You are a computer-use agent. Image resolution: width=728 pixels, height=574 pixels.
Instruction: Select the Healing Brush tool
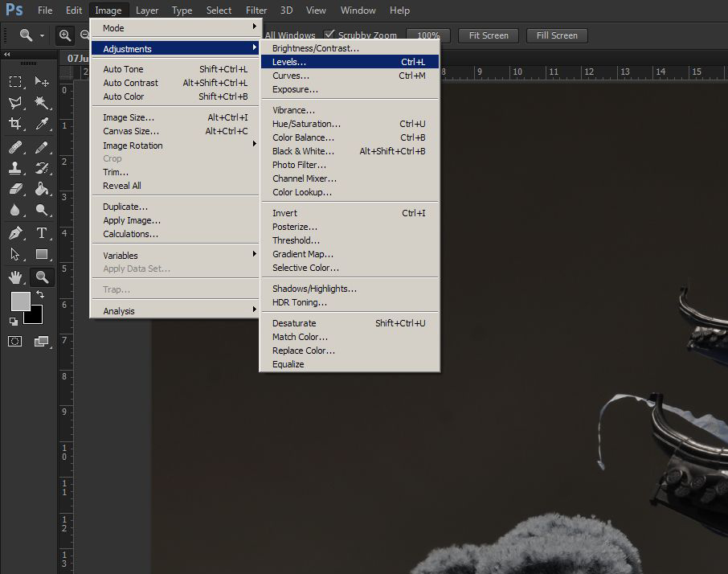[15, 148]
